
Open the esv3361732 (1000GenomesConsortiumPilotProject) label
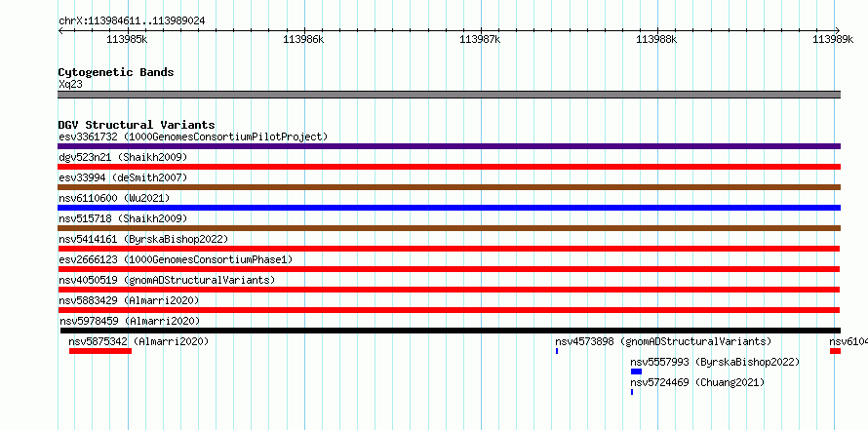(193, 137)
